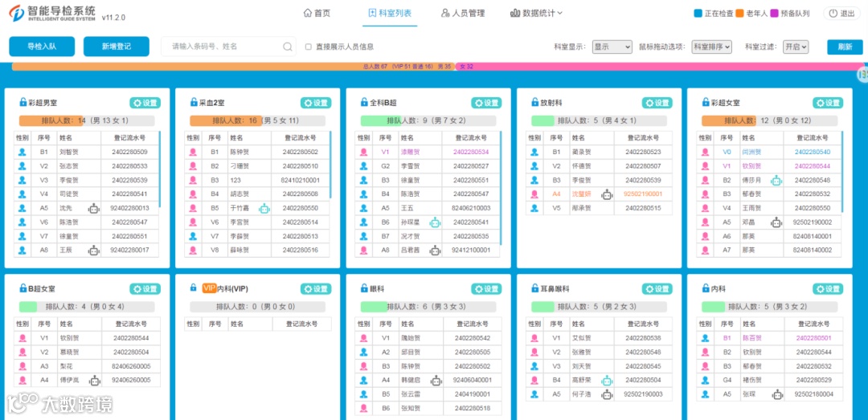
Task: Open 设置 for 眼科
Action: 486,289
